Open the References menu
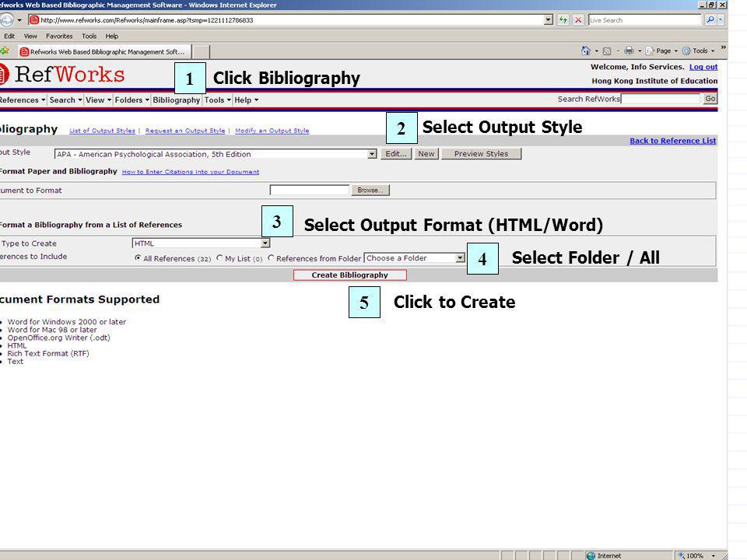This screenshot has height=560, width=747. (22, 100)
